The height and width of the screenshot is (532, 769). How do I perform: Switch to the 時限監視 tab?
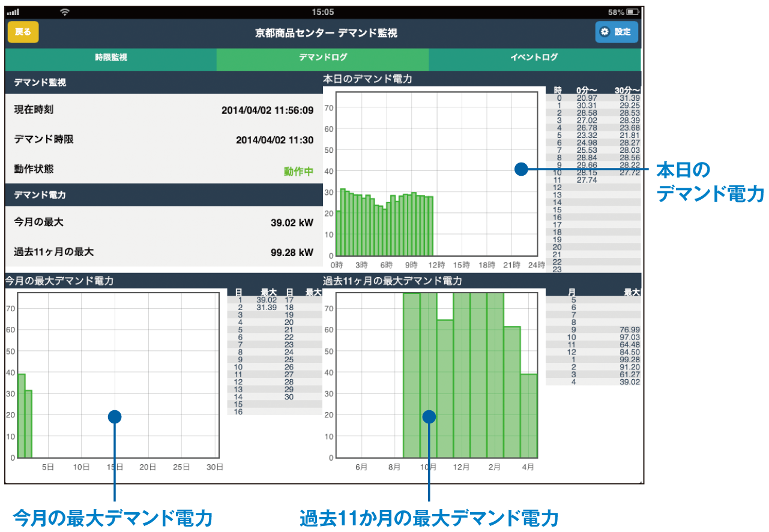[111, 58]
